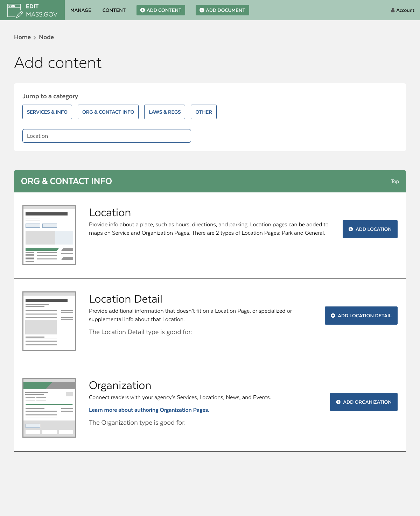Viewport: 420px width, 516px height.
Task: Open the Content menu
Action: point(114,10)
